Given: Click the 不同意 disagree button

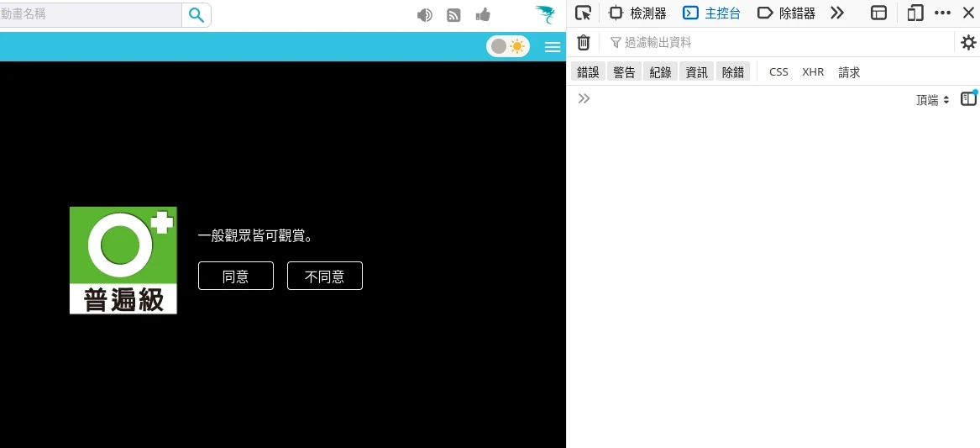Looking at the screenshot, I should tap(324, 276).
